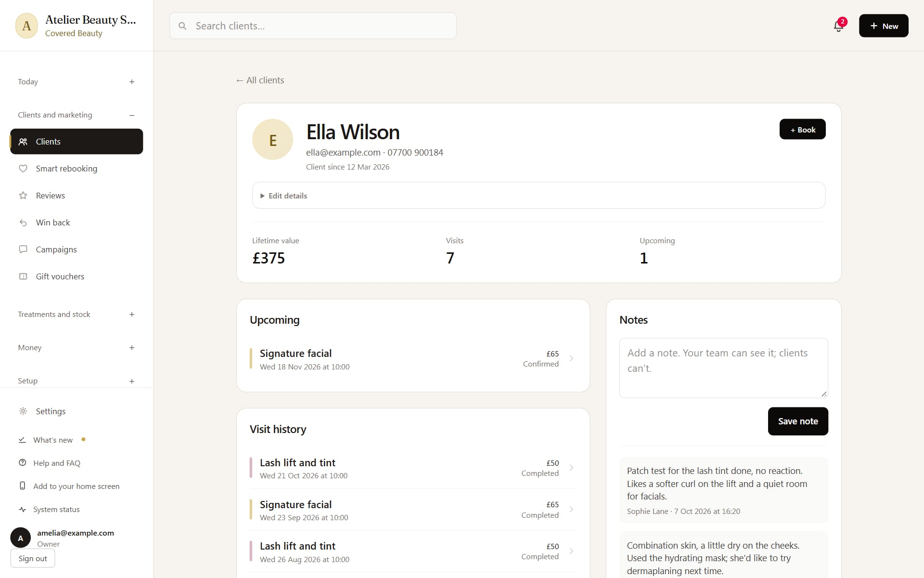Click the Add to home screen phone icon
Screen dimensions: 924x578
(x=22, y=486)
